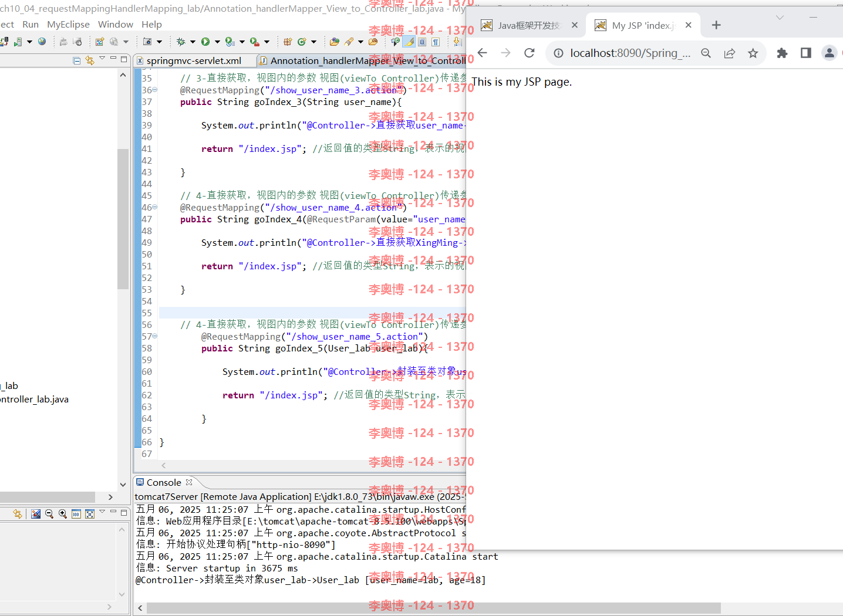Click the Search flashlight icon in toolbar

click(x=349, y=42)
